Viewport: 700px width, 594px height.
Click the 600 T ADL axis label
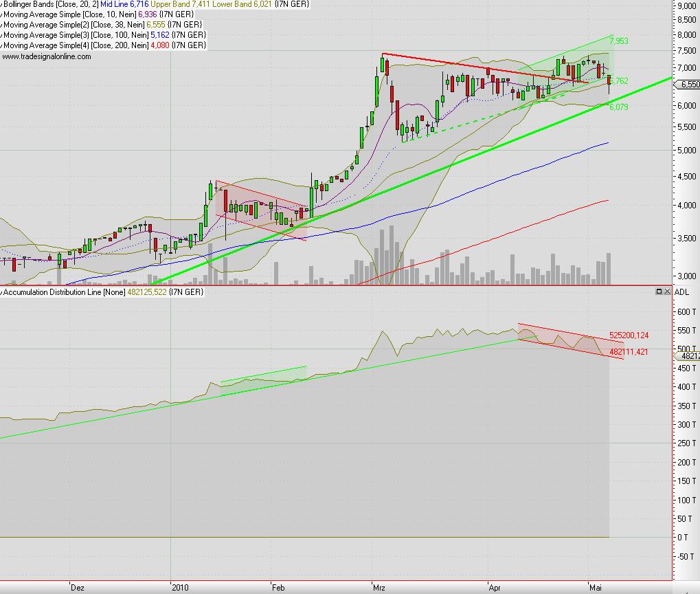pos(687,312)
